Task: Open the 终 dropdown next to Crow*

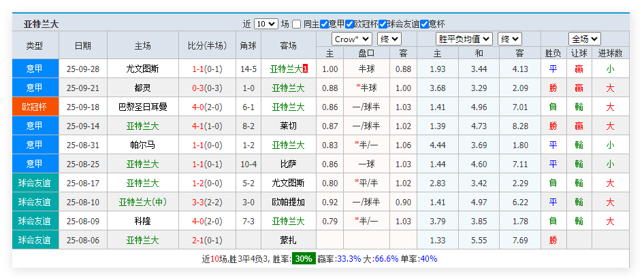Action: click(389, 39)
